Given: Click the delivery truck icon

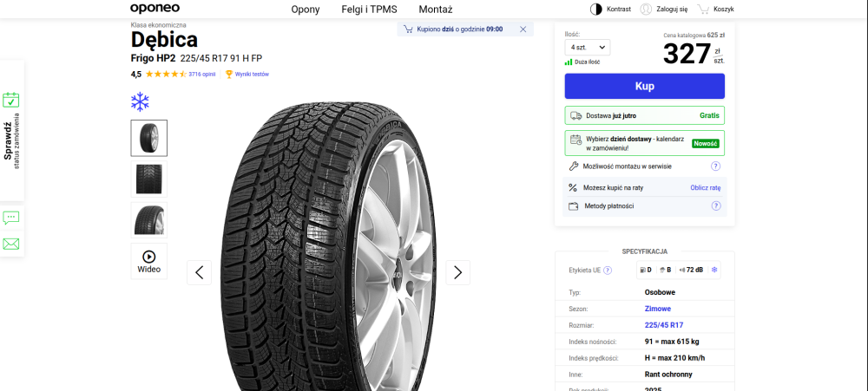Looking at the screenshot, I should pos(576,115).
